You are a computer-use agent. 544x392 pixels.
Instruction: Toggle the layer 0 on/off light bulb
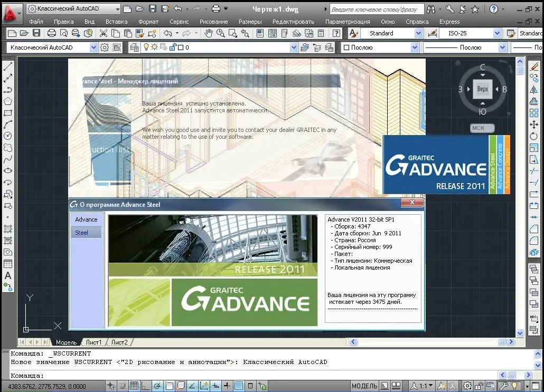click(x=146, y=47)
